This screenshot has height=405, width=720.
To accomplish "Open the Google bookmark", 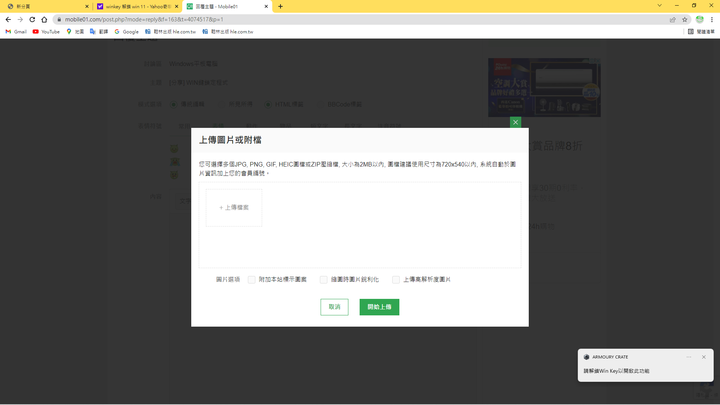I will 126,32.
